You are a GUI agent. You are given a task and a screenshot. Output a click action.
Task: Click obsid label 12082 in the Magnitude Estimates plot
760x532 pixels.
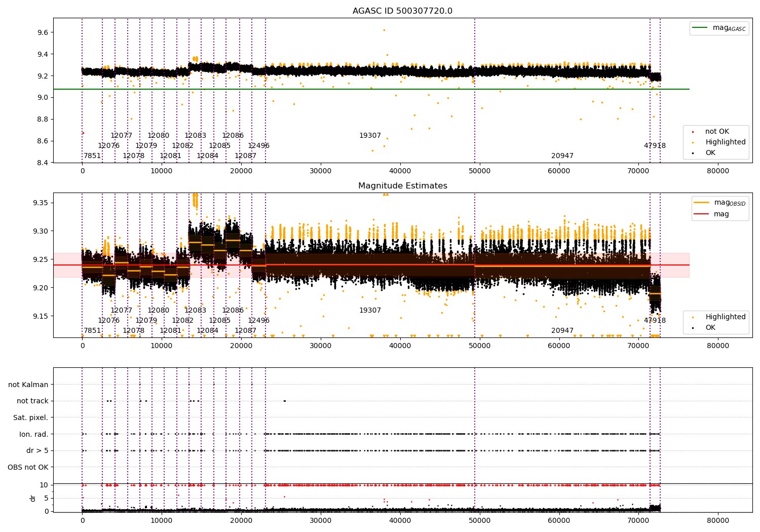[183, 321]
